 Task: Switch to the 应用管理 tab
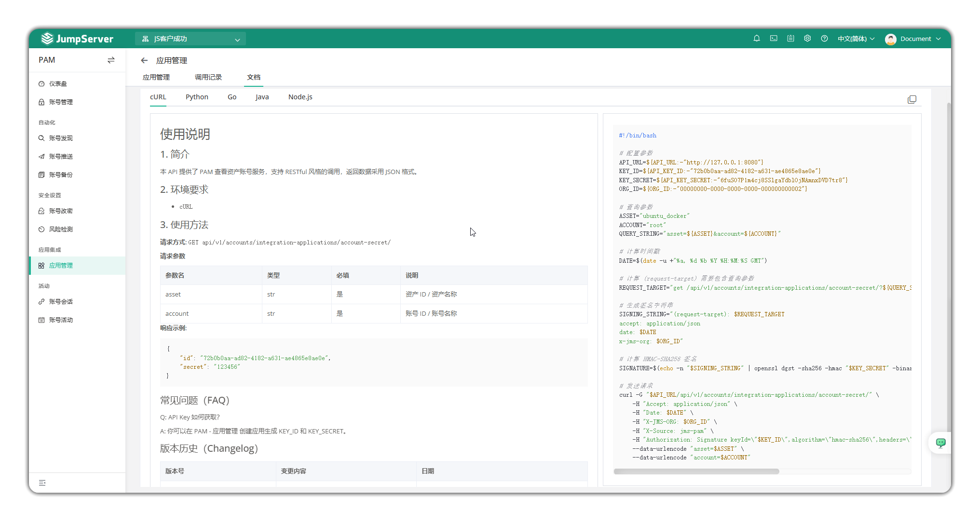(156, 77)
